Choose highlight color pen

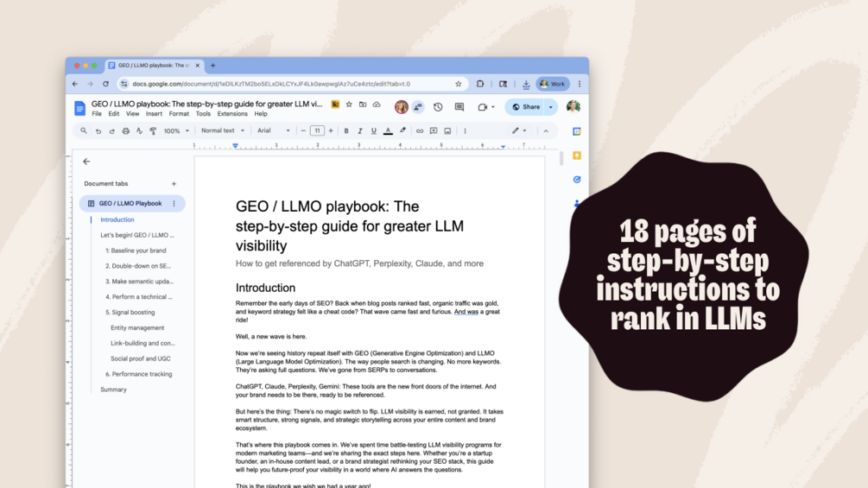click(x=402, y=131)
